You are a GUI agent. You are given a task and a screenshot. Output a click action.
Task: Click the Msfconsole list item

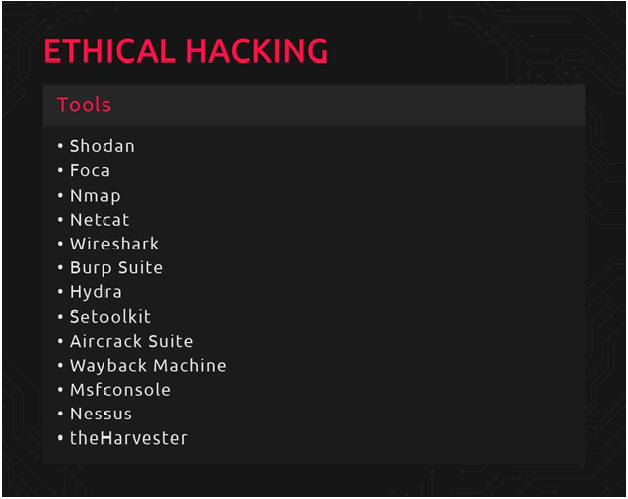tap(120, 390)
